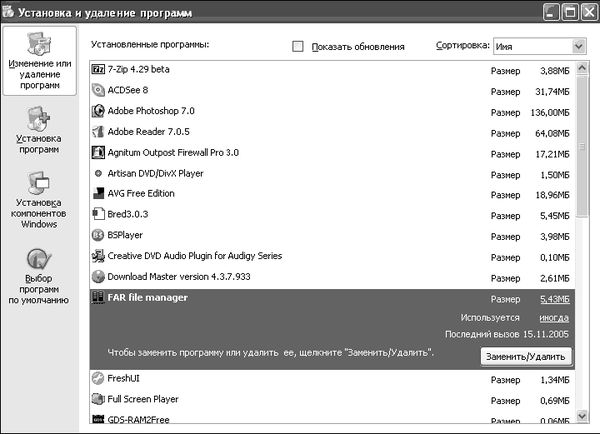Viewport: 600px width, 434px height.
Task: Enable the 'Показать обновления' checkbox
Action: tap(298, 46)
